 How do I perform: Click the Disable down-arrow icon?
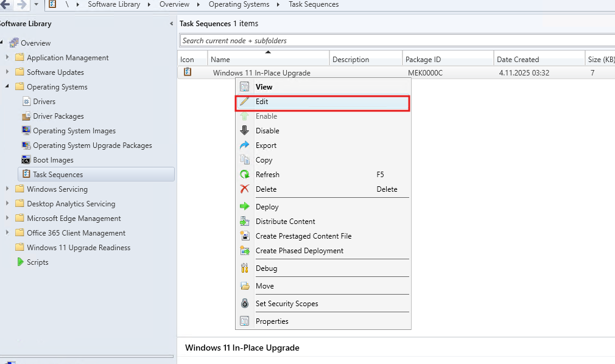[245, 131]
